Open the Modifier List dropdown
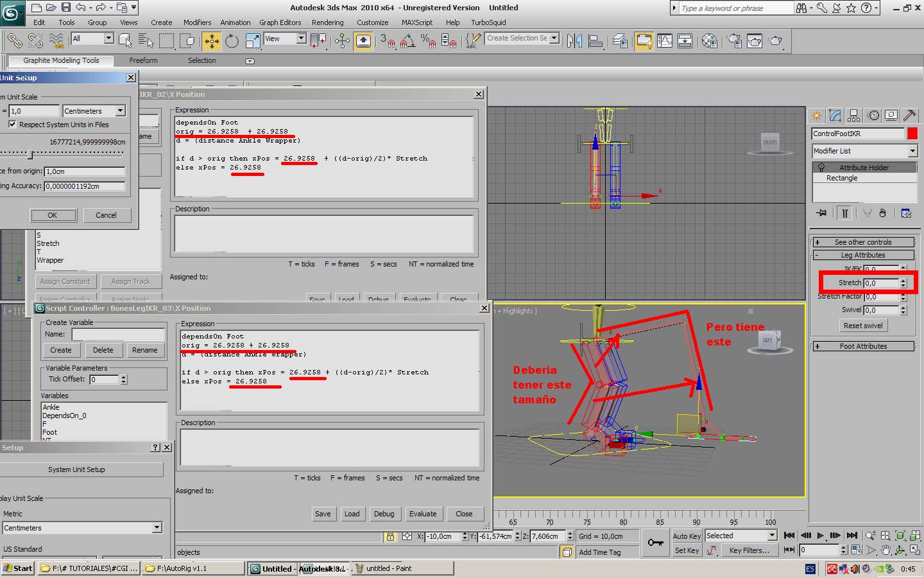The image size is (924, 578). click(864, 151)
